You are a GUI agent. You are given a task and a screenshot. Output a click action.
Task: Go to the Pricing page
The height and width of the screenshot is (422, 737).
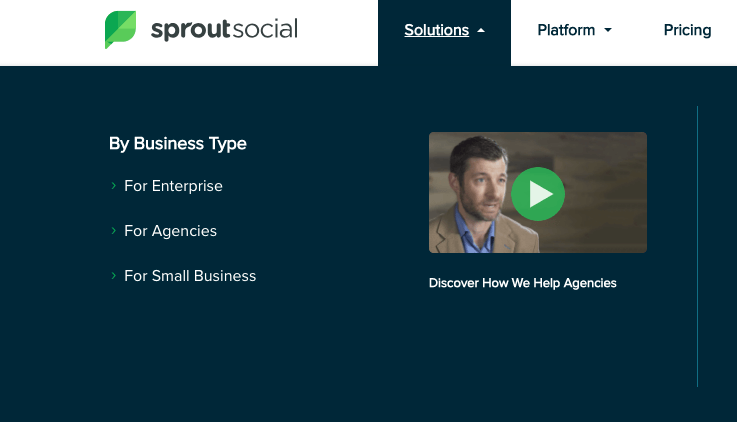(687, 30)
